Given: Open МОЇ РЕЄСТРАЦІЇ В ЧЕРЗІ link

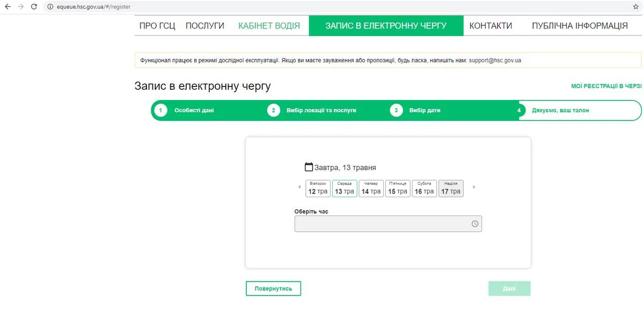Looking at the screenshot, I should tap(606, 86).
